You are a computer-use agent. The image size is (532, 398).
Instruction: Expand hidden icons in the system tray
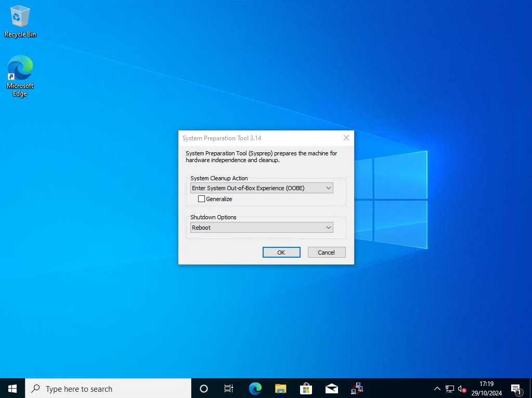[437, 388]
